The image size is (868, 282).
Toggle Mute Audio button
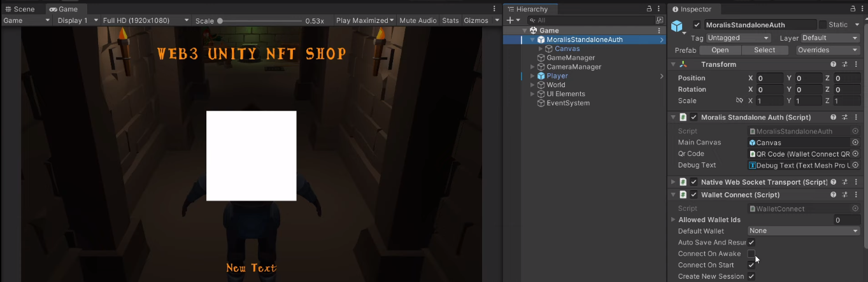click(x=418, y=20)
